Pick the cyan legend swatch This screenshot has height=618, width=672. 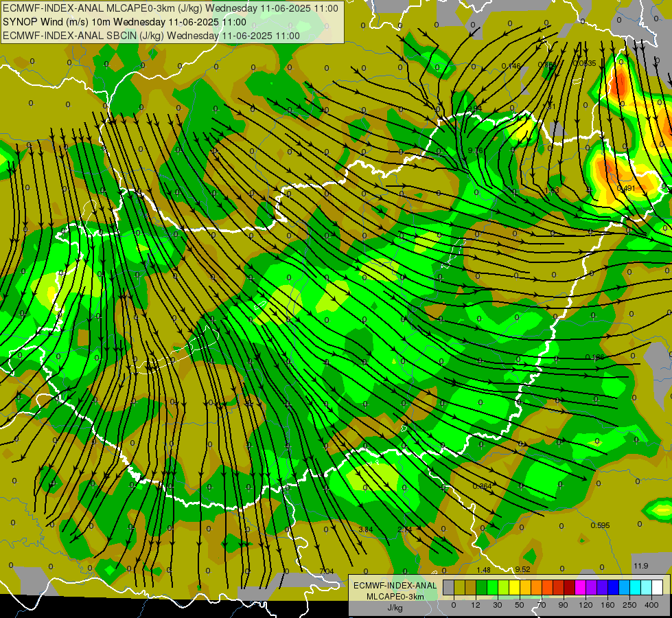(x=636, y=587)
